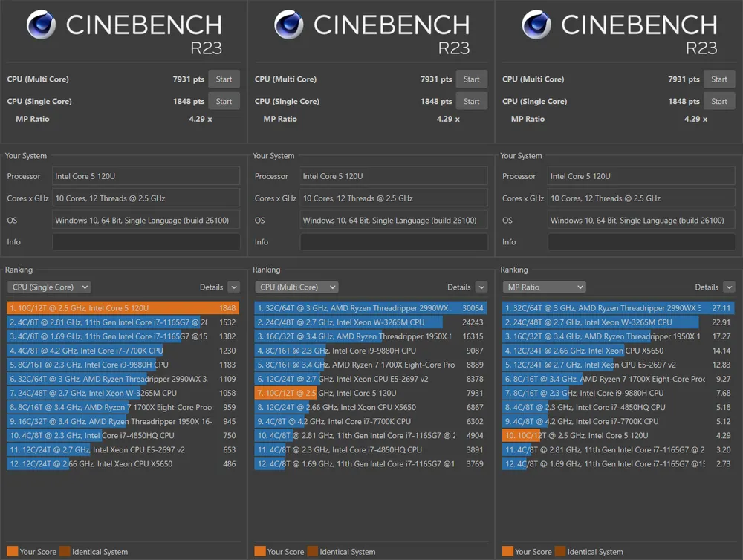Click the Info input field in the left window
The image size is (743, 560).
146,241
